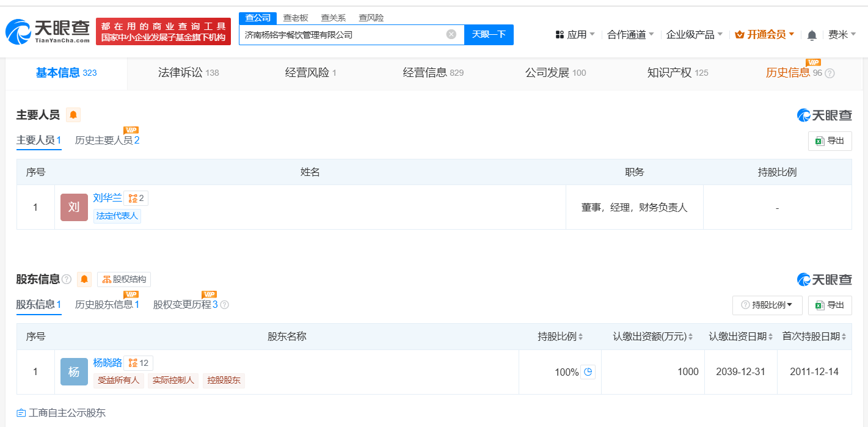This screenshot has height=427, width=868.
Task: Click the TianYanCha logo to go home
Action: (48, 32)
